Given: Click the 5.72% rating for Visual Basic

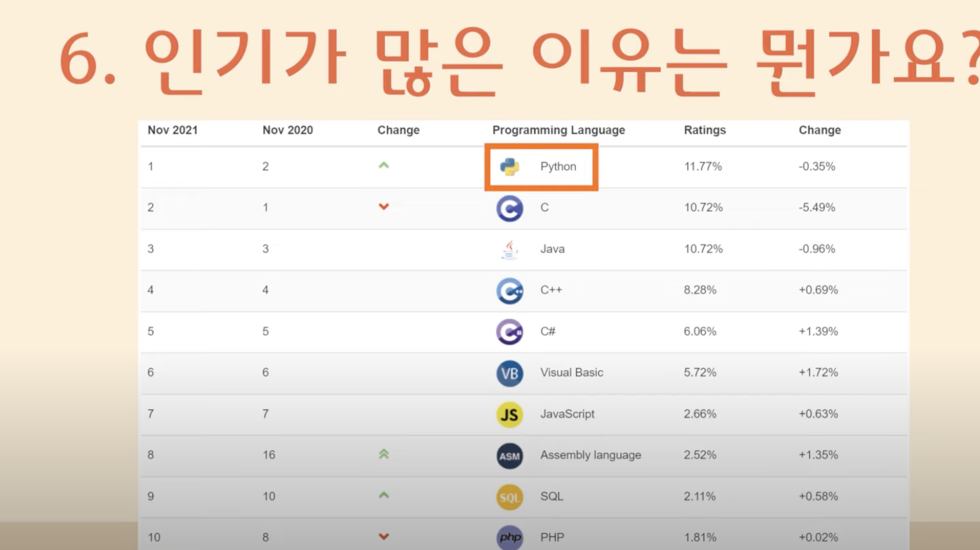Looking at the screenshot, I should [x=700, y=373].
